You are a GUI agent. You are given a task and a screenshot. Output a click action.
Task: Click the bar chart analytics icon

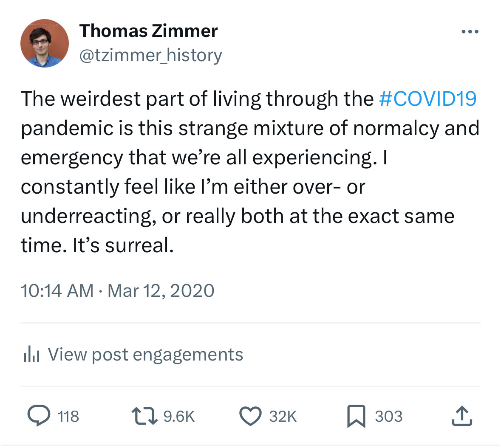(31, 354)
